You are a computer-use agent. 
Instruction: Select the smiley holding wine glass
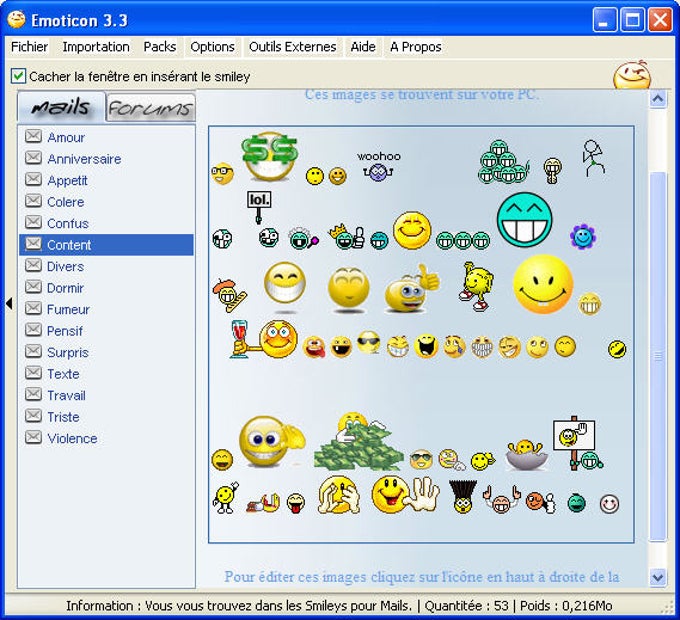click(264, 339)
